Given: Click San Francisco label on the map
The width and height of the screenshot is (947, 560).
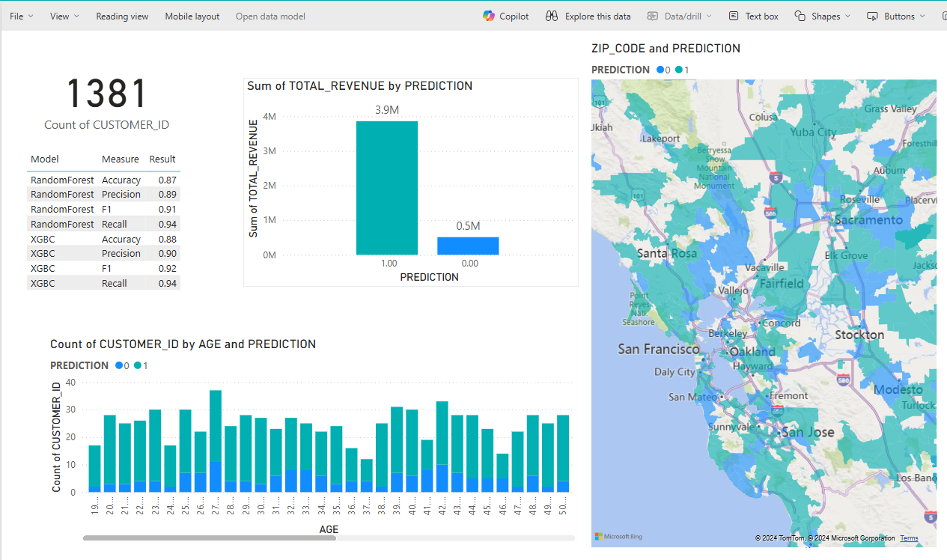Looking at the screenshot, I should click(x=658, y=349).
